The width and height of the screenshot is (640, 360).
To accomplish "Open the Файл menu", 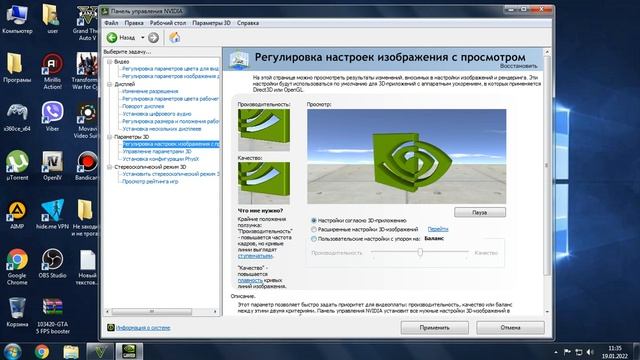I will point(111,23).
